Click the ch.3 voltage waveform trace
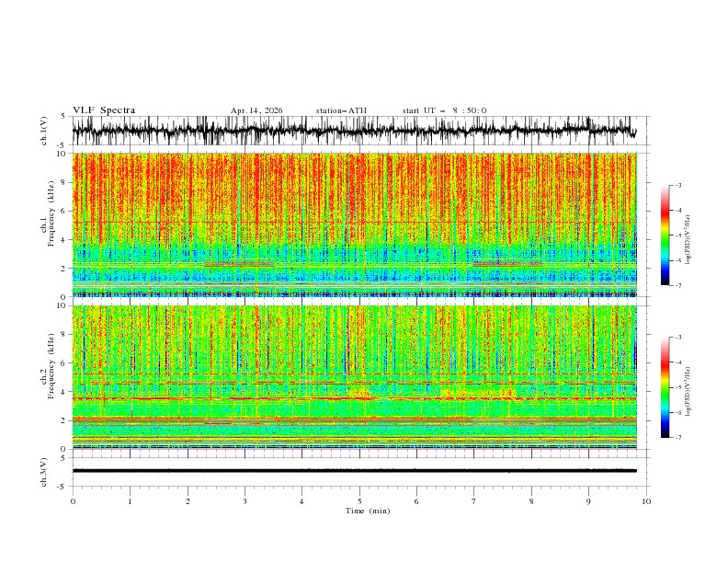This screenshot has height=563, width=728. [x=354, y=471]
